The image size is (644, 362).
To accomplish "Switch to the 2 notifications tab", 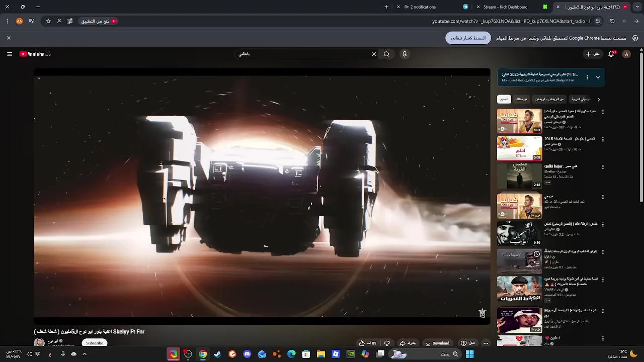I will 423,7.
